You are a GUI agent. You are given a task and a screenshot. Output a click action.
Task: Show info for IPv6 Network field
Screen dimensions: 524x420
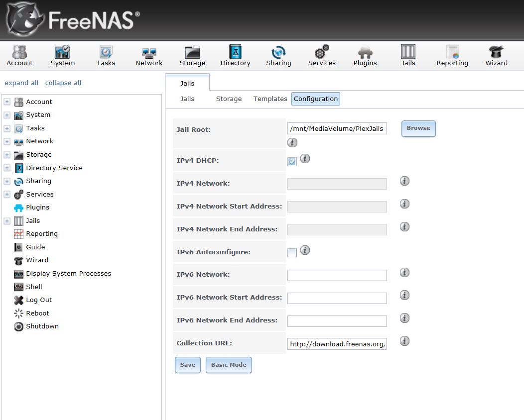coord(404,272)
